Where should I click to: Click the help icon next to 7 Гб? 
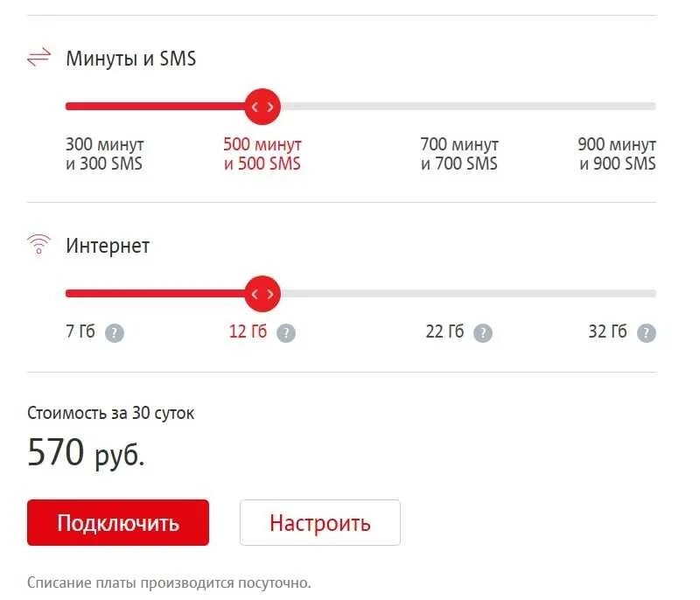pos(115,333)
